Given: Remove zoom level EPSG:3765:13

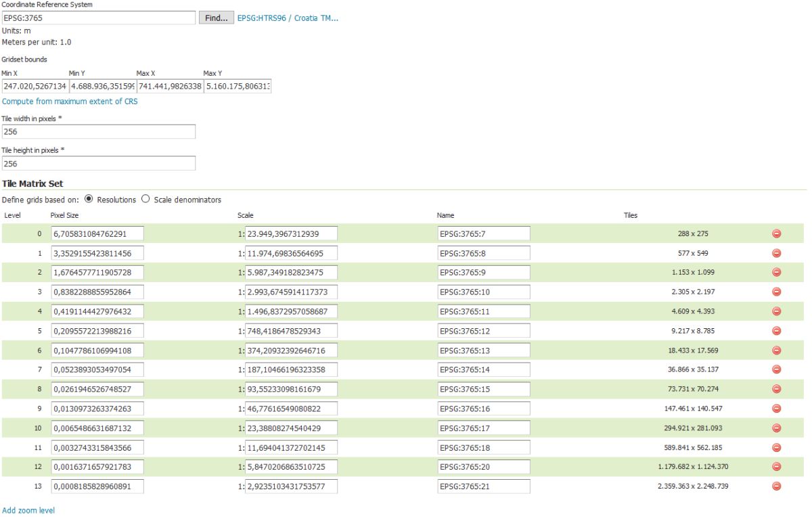Looking at the screenshot, I should 776,350.
